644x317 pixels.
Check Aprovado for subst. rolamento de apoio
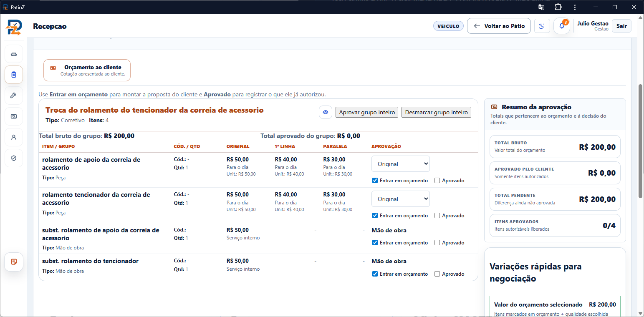point(437,243)
